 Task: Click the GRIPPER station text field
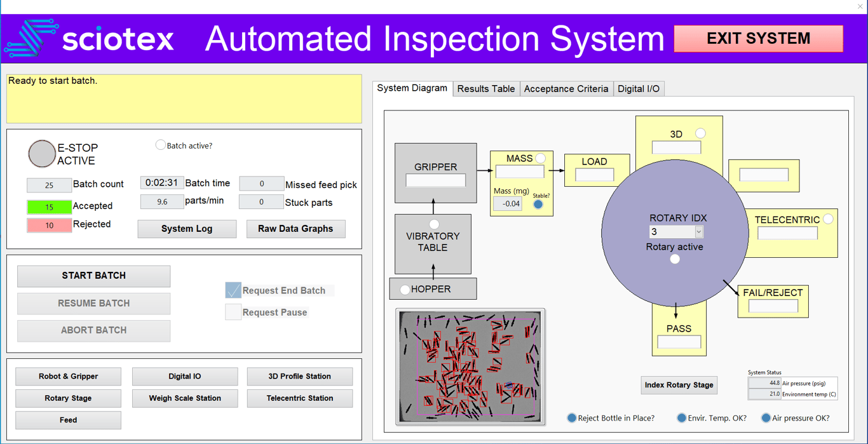click(436, 181)
